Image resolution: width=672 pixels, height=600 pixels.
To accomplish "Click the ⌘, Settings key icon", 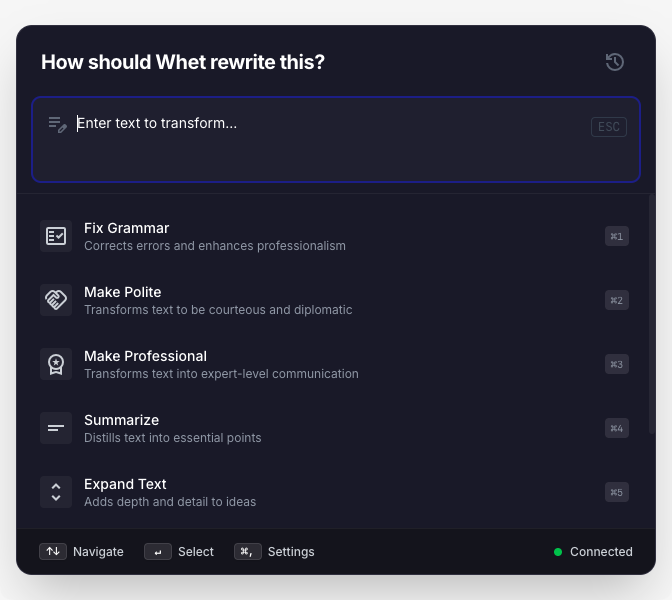I will 248,552.
